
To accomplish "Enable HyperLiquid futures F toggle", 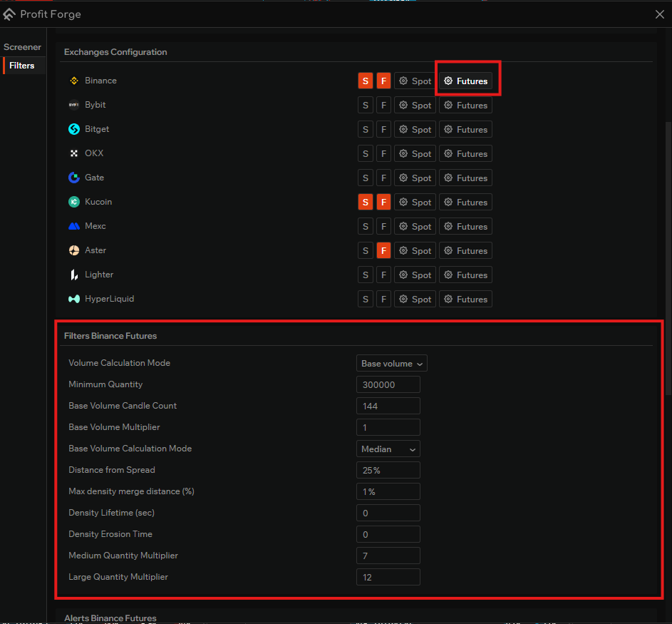I will [383, 300].
